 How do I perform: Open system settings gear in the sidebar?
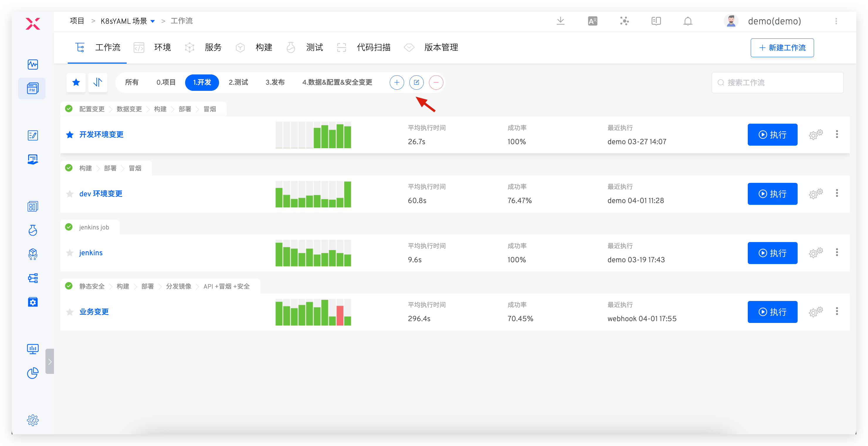(x=33, y=420)
